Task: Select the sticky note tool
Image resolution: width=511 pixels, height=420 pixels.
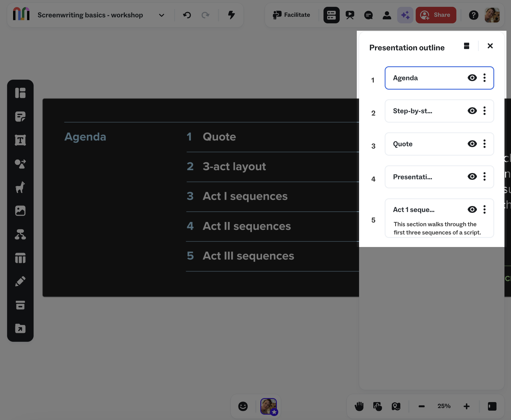Action: pos(20,116)
